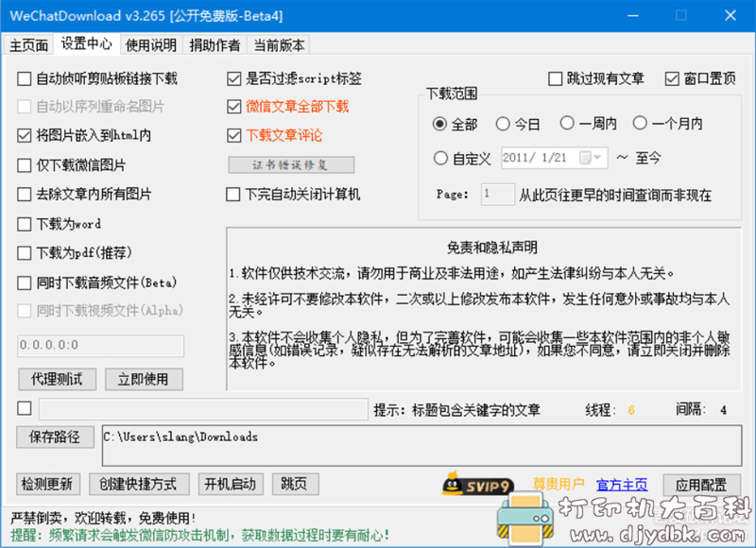Image resolution: width=756 pixels, height=548 pixels.
Task: Click the thread count value 6
Action: [631, 410]
